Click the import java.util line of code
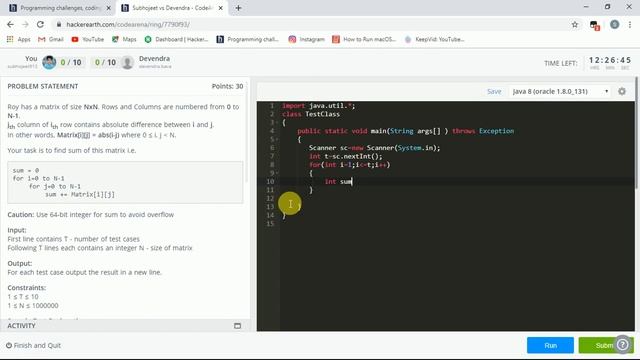640x360 pixels. pos(319,106)
